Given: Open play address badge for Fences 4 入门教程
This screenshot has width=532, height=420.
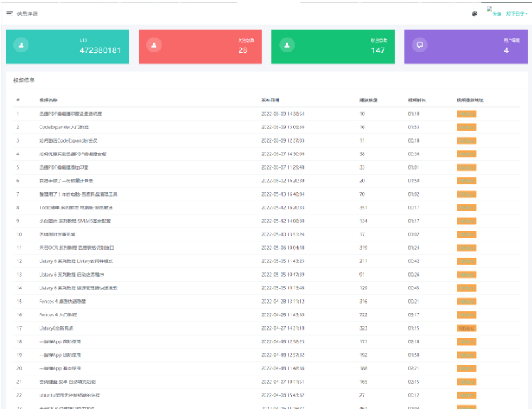Looking at the screenshot, I should coord(466,314).
